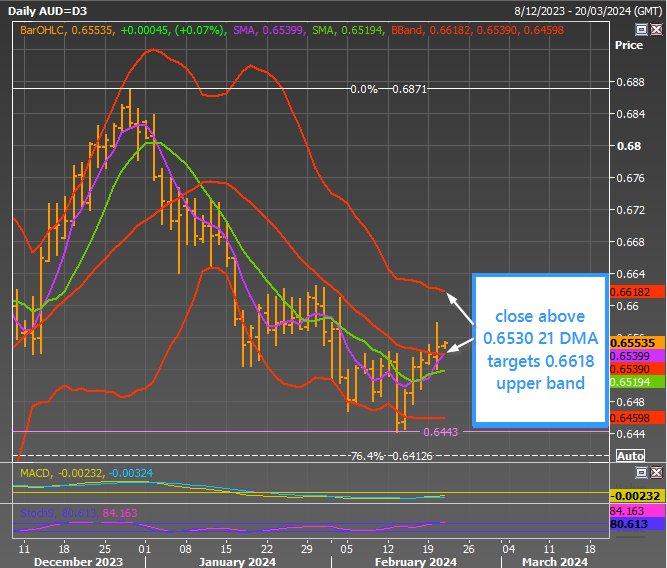The height and width of the screenshot is (568, 667).
Task: Click the Auto scale button
Action: (630, 456)
